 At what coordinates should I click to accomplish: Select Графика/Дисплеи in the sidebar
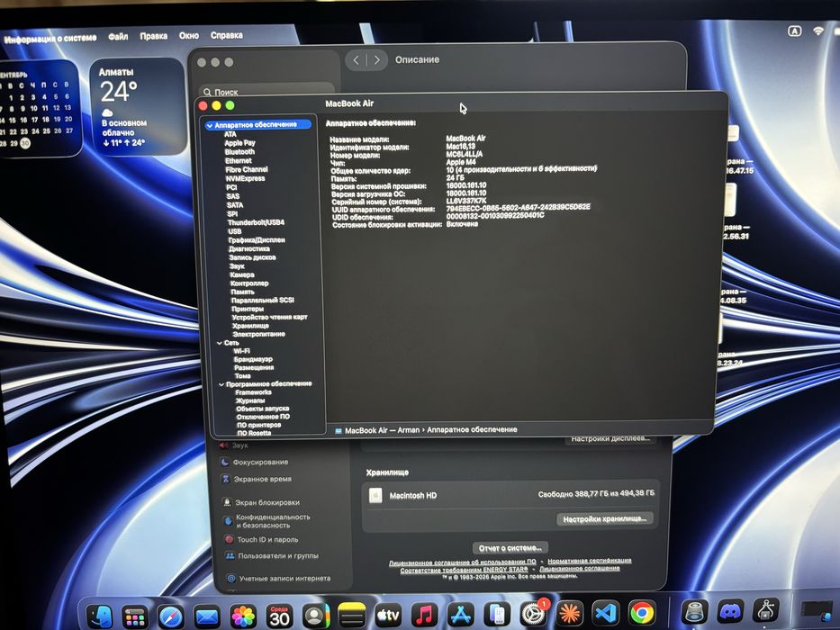(257, 240)
